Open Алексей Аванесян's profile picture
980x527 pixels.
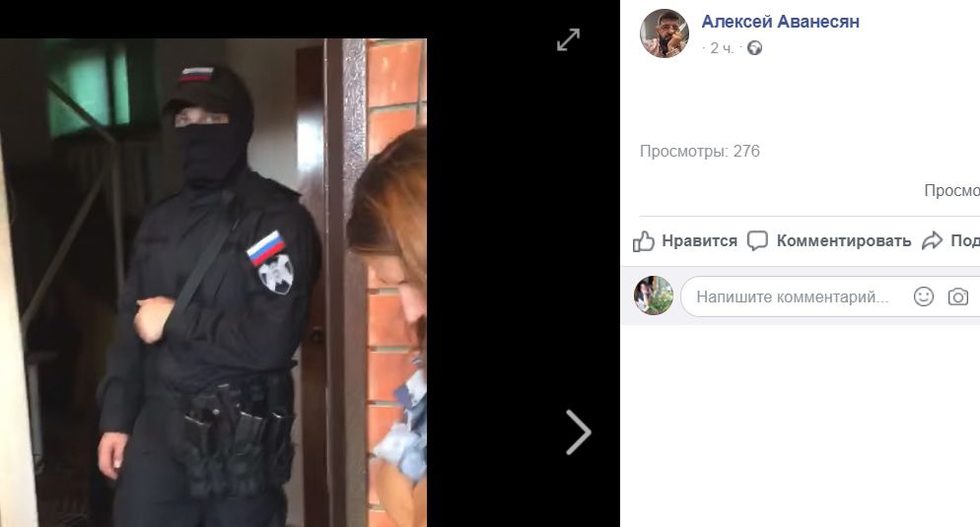pyautogui.click(x=665, y=33)
